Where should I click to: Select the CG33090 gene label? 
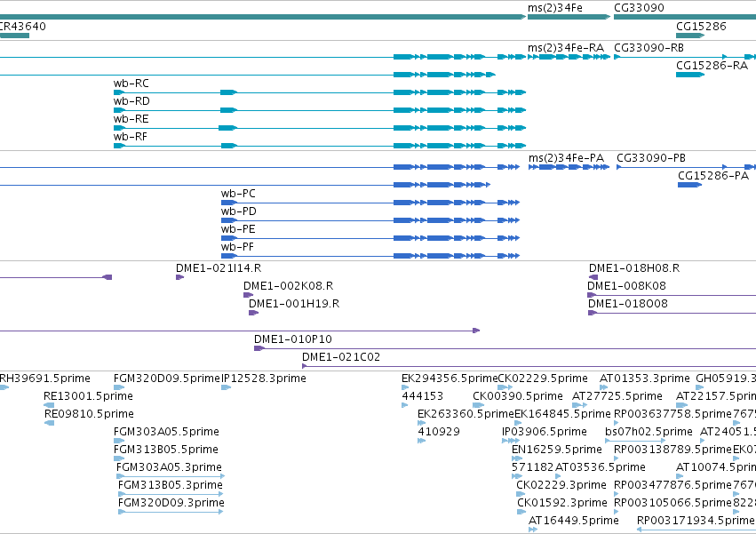(639, 8)
